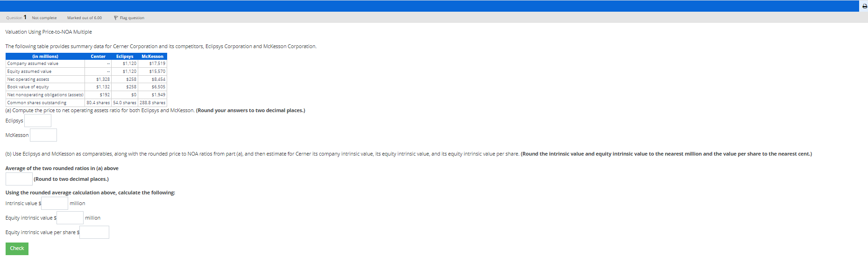The width and height of the screenshot is (868, 257).
Task: Flag this question using the link text
Action: point(132,18)
